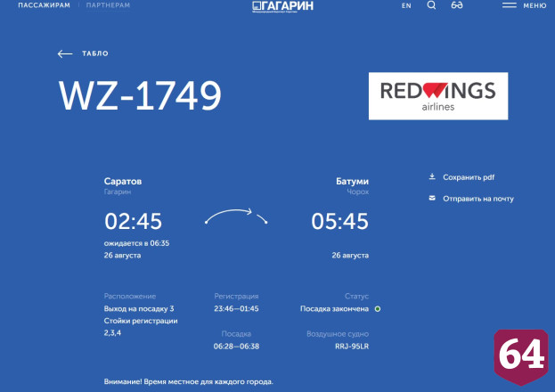Click the Регистрация label

236,297
